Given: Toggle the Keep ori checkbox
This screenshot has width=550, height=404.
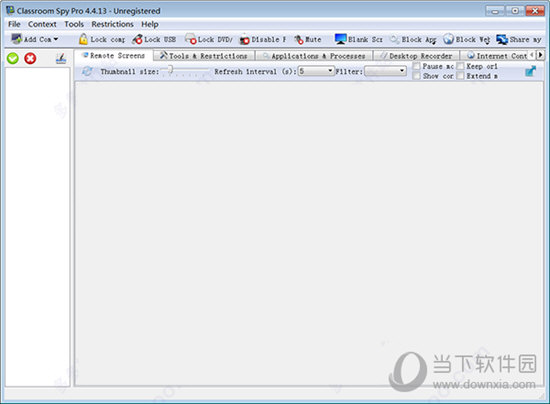Looking at the screenshot, I should 460,66.
